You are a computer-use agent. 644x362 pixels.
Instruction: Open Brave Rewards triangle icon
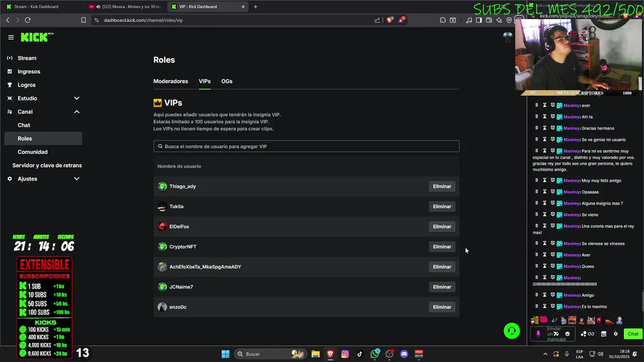pyautogui.click(x=401, y=20)
